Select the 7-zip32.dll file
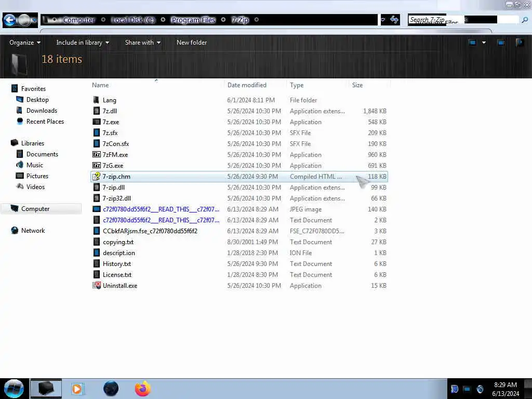Image resolution: width=532 pixels, height=399 pixels. point(239,198)
